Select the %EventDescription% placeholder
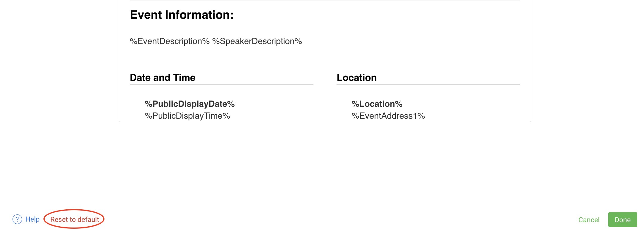Screen dimensions: 644x229 [x=170, y=41]
